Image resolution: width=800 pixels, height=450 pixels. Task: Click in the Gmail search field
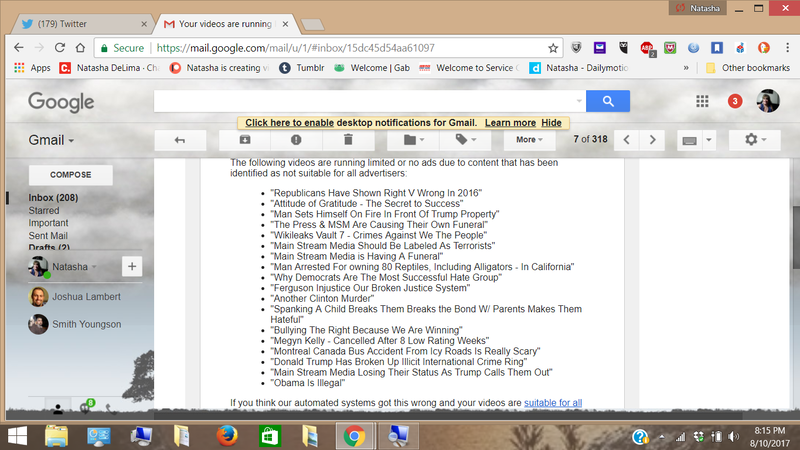pyautogui.click(x=368, y=101)
